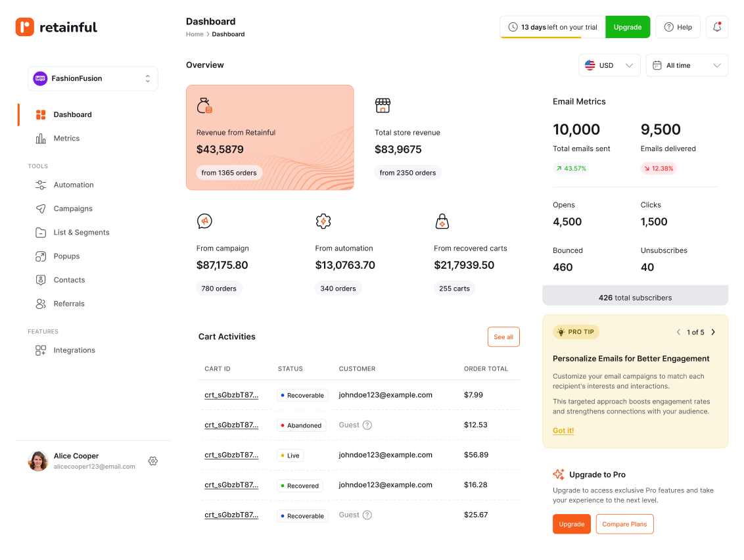The width and height of the screenshot is (744, 560).
Task: Go to next Pro Tip
Action: point(713,332)
